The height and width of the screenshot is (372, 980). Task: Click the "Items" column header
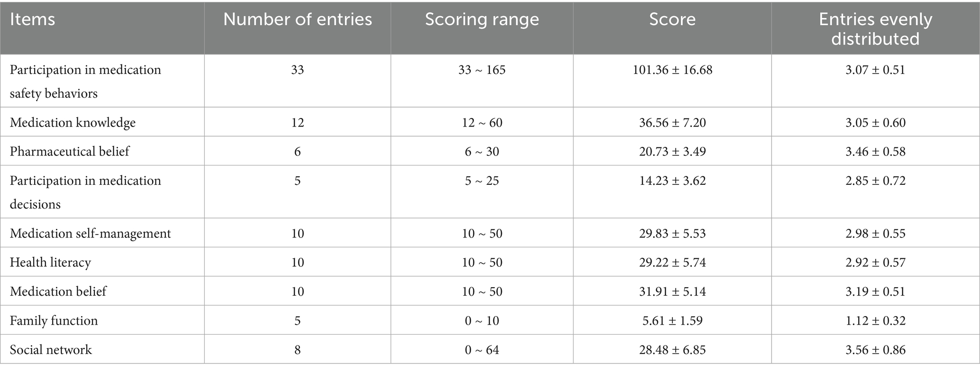pyautogui.click(x=33, y=20)
